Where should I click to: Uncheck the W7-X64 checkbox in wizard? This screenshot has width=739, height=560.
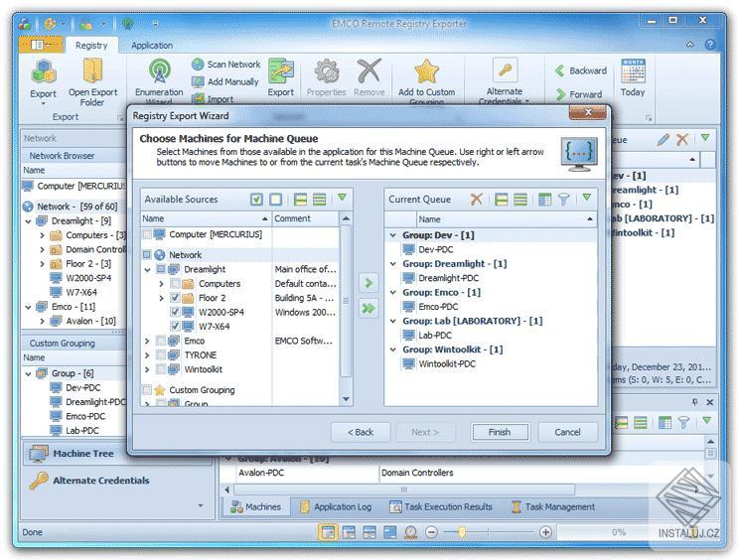(x=176, y=326)
